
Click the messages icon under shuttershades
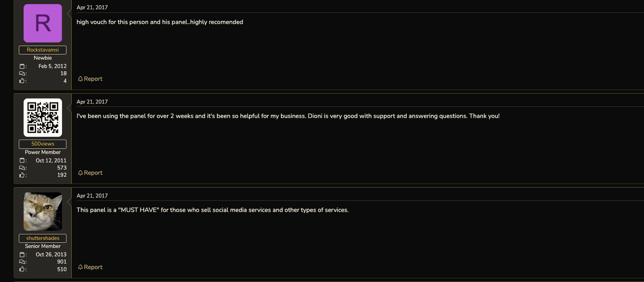coord(23,262)
